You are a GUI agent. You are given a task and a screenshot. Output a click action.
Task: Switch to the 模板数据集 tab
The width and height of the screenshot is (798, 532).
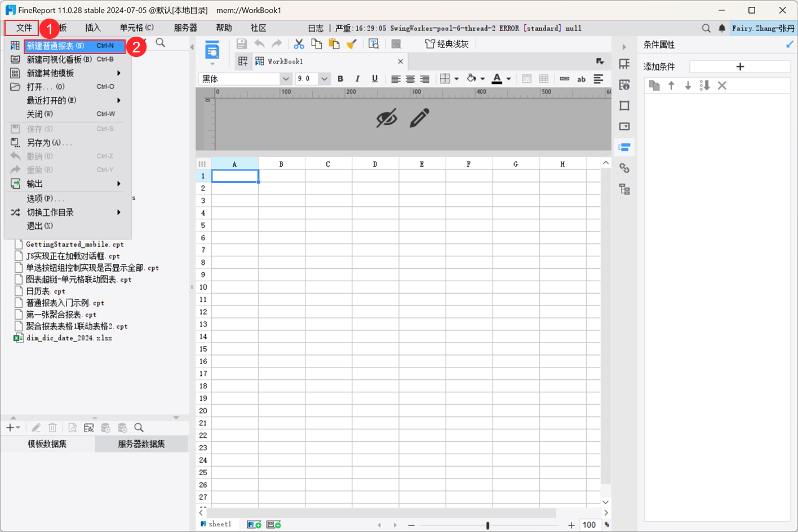(47, 444)
